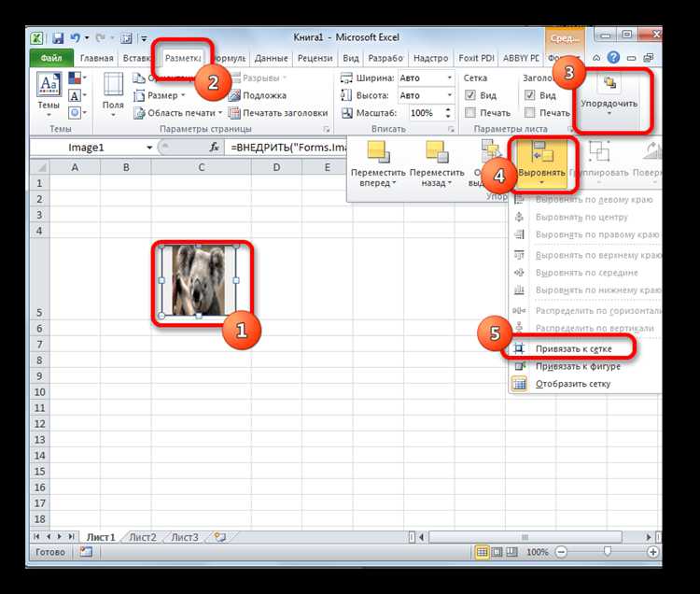Open the Файл file button
The image size is (700, 594).
click(x=51, y=58)
